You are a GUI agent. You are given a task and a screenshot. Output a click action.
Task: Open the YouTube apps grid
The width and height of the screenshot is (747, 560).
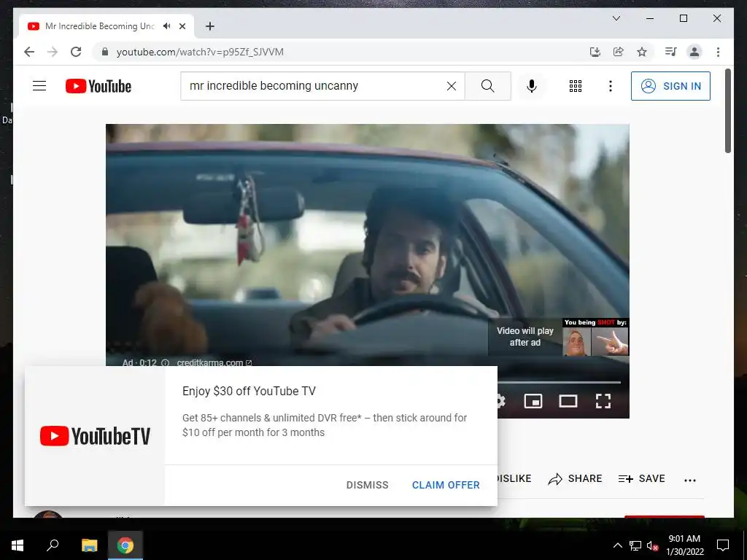point(575,86)
